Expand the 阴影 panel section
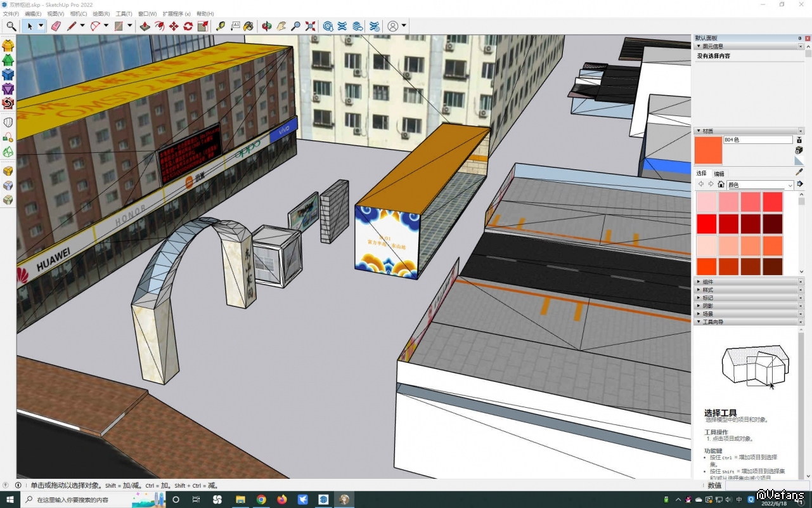 pyautogui.click(x=708, y=306)
